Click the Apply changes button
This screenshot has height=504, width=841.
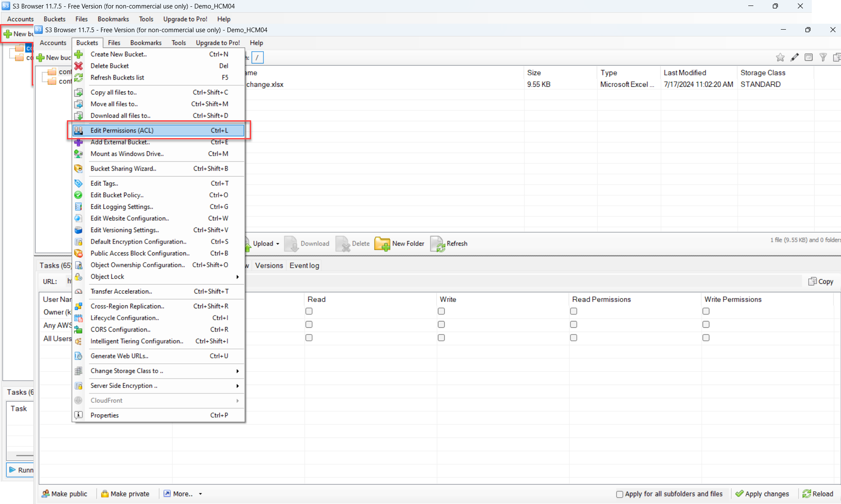tap(762, 494)
